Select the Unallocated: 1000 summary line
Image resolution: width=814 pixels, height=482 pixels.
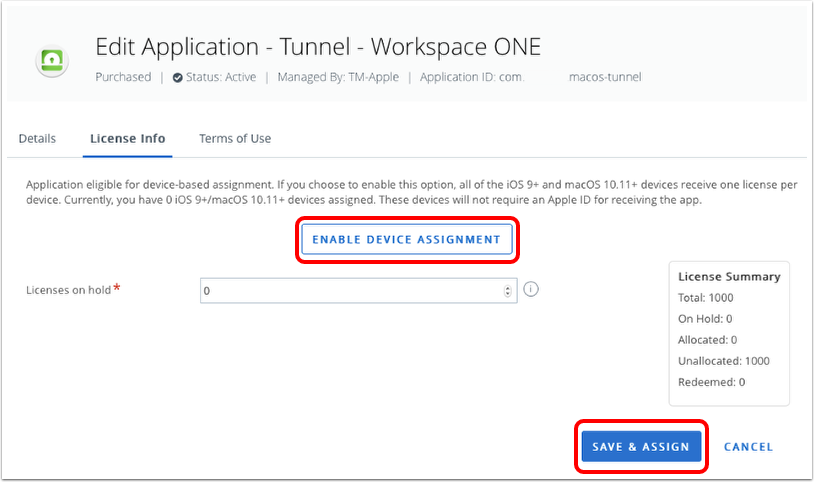click(x=724, y=361)
